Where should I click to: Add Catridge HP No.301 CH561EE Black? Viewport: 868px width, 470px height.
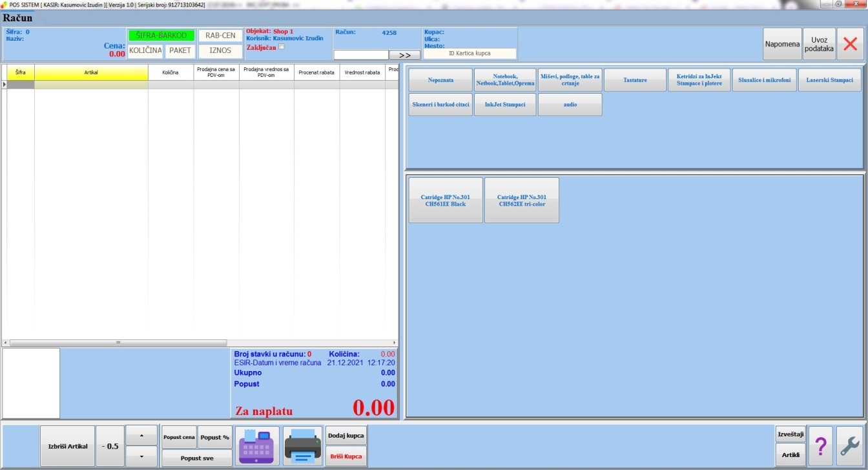(x=446, y=200)
